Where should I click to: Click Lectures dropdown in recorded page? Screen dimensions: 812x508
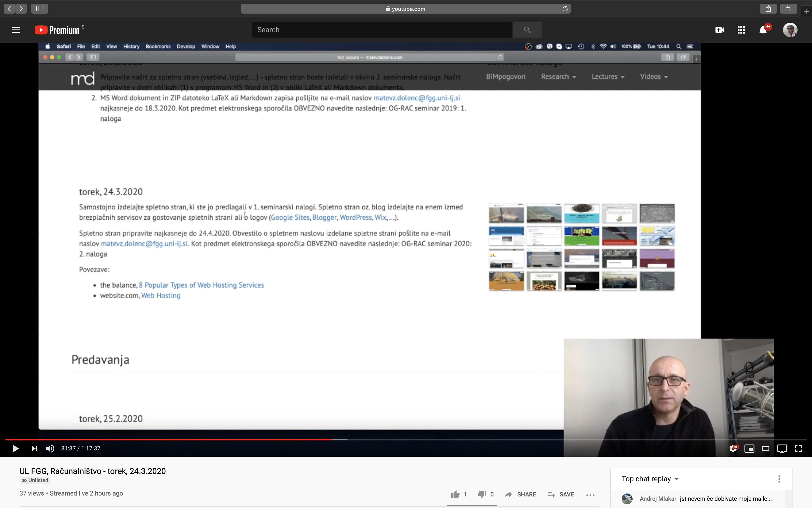tap(608, 77)
